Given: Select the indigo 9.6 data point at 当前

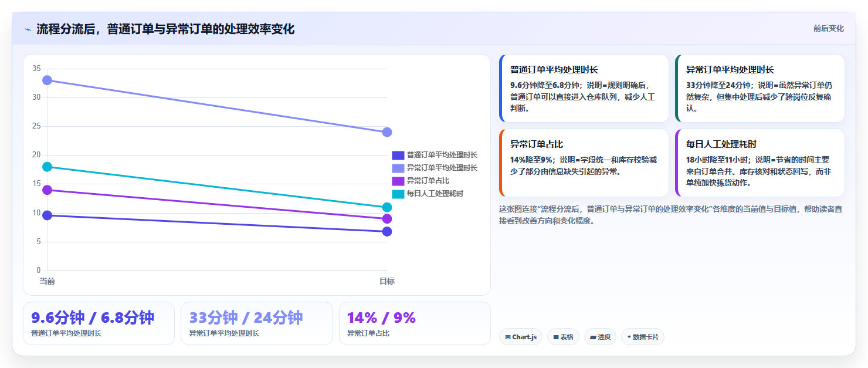Looking at the screenshot, I should coord(47,215).
